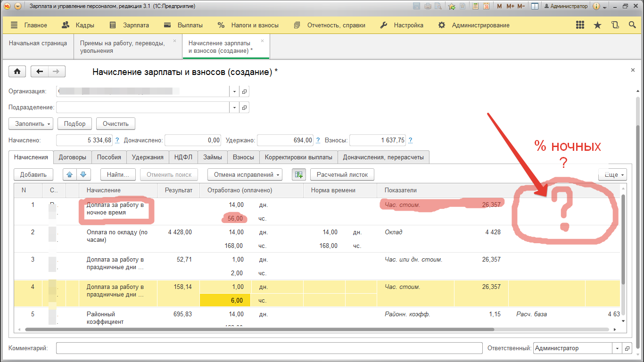Move row up with blue arrow
The width and height of the screenshot is (644, 362).
pyautogui.click(x=70, y=174)
